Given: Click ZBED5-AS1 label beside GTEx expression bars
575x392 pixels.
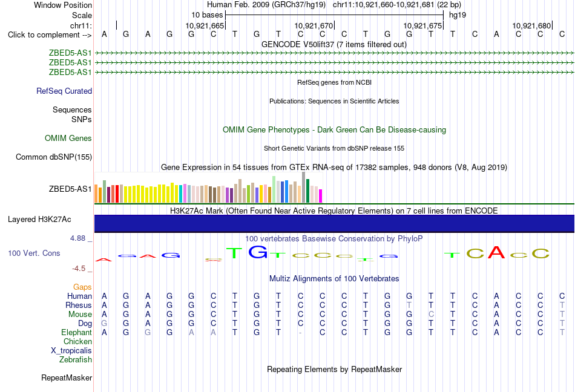Looking at the screenshot, I should (x=70, y=189).
